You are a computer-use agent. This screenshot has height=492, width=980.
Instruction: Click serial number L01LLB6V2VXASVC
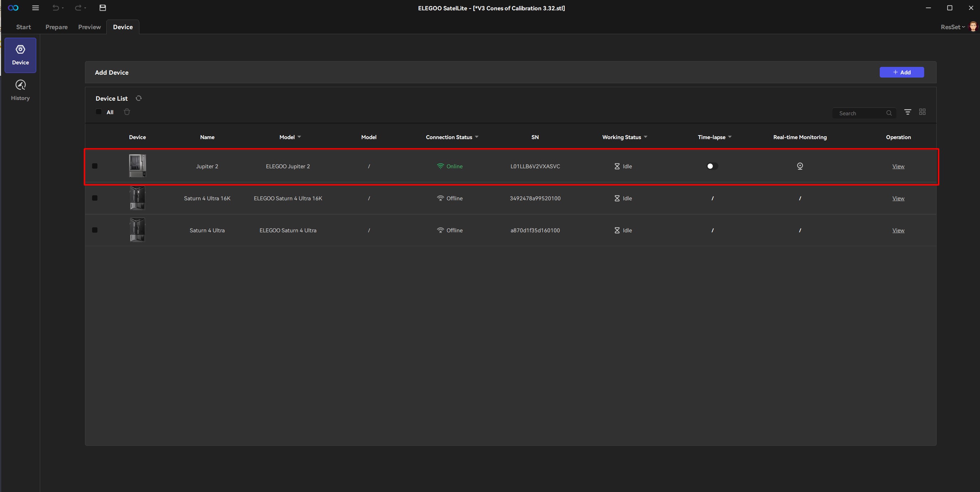[x=535, y=166]
